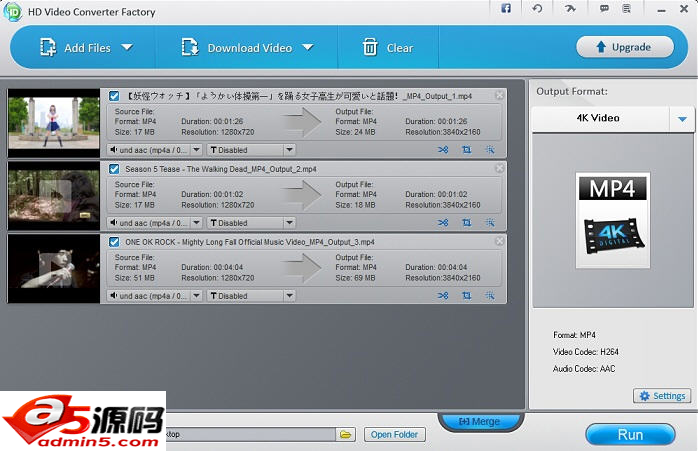This screenshot has height=451, width=698.
Task: Click Open Folder button
Action: 394,435
